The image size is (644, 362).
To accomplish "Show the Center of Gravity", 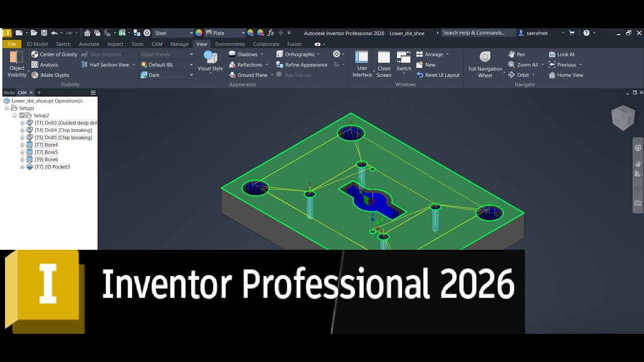I will [54, 54].
